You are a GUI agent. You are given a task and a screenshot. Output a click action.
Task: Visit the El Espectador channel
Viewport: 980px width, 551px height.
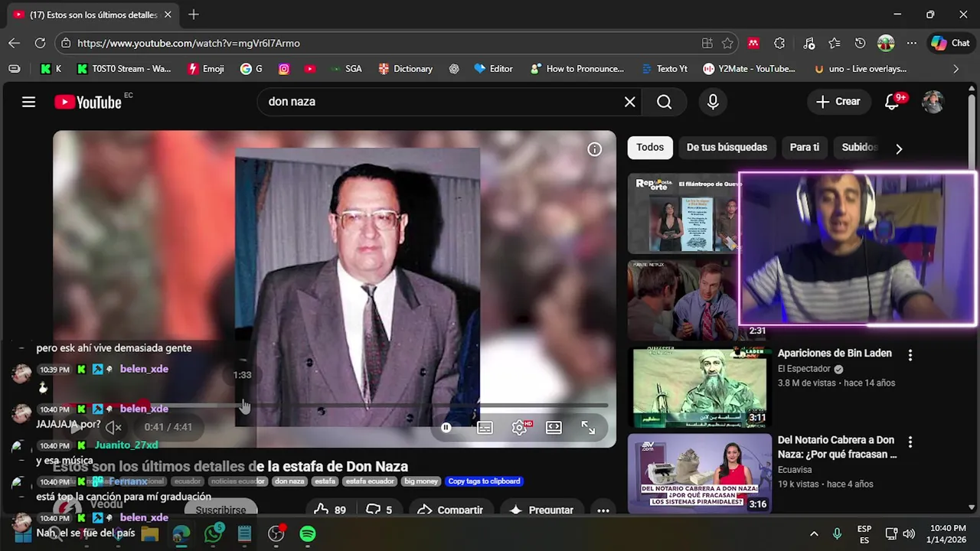pyautogui.click(x=805, y=369)
